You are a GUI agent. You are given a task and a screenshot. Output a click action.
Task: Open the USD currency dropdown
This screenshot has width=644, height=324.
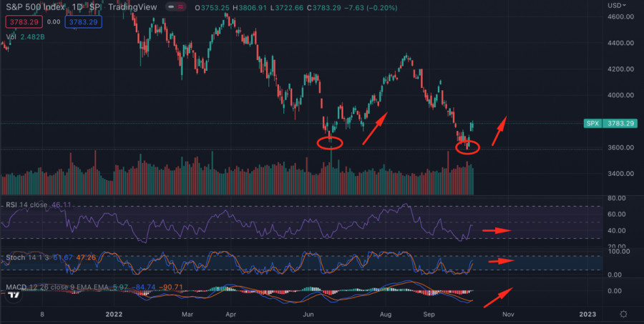[618, 5]
